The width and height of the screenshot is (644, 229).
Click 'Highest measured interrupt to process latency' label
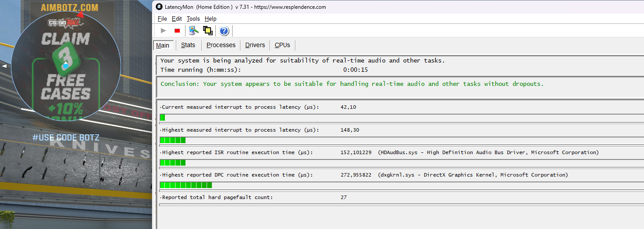pyautogui.click(x=240, y=130)
